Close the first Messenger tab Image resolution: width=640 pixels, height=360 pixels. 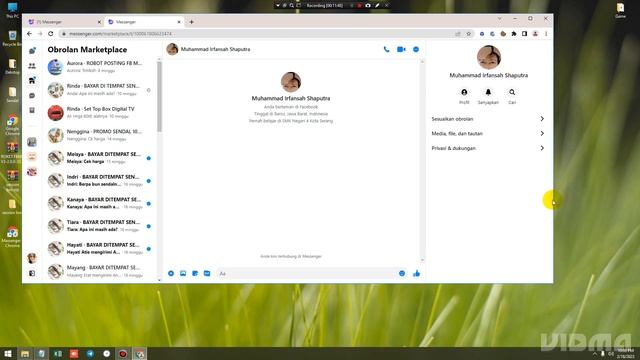tap(99, 22)
